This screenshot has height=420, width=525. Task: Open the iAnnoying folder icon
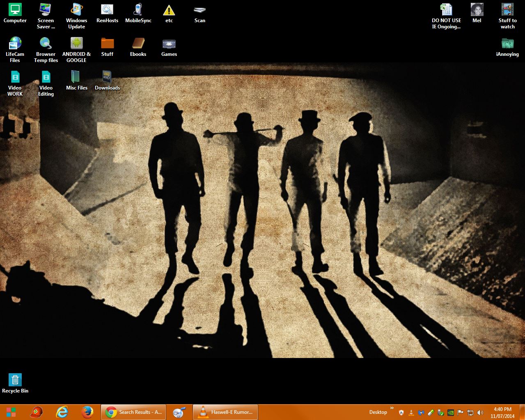pos(507,47)
